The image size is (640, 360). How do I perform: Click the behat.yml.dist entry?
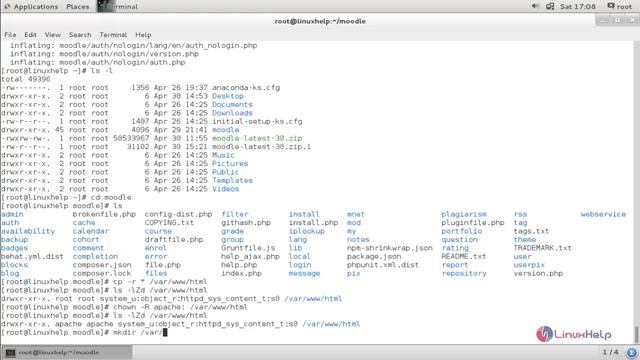pyautogui.click(x=32, y=256)
